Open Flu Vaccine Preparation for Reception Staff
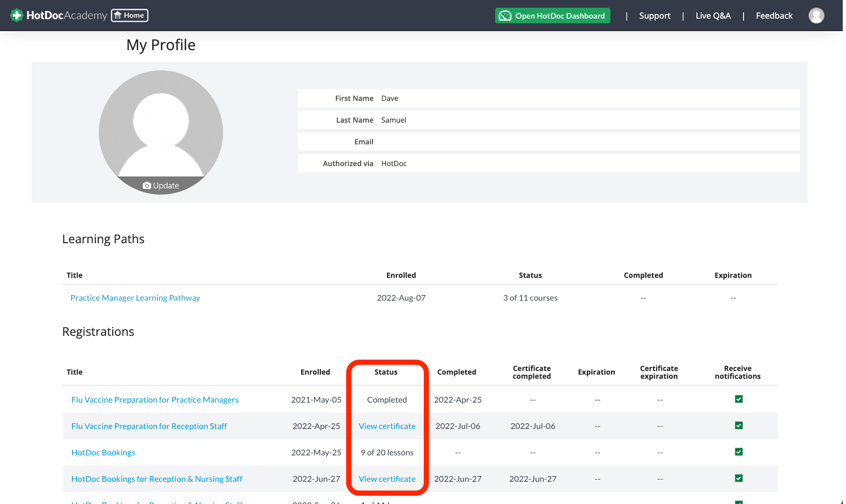846x504 pixels. pos(149,426)
